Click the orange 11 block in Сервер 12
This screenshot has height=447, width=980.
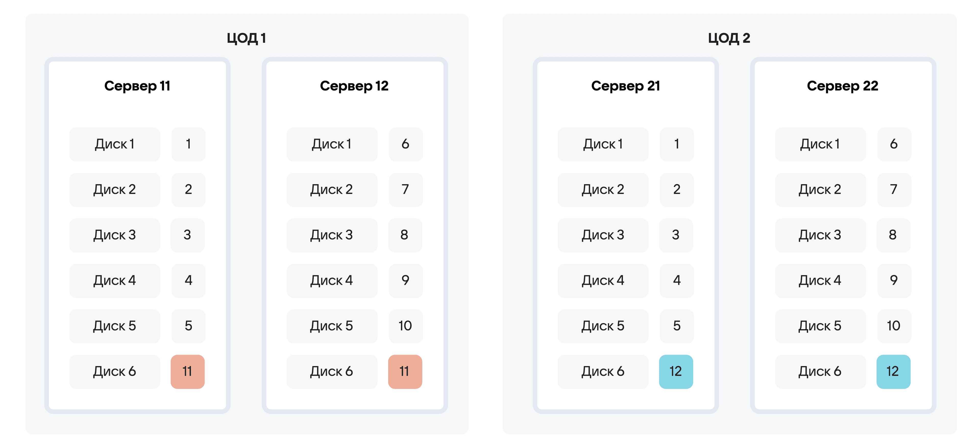[x=405, y=372]
